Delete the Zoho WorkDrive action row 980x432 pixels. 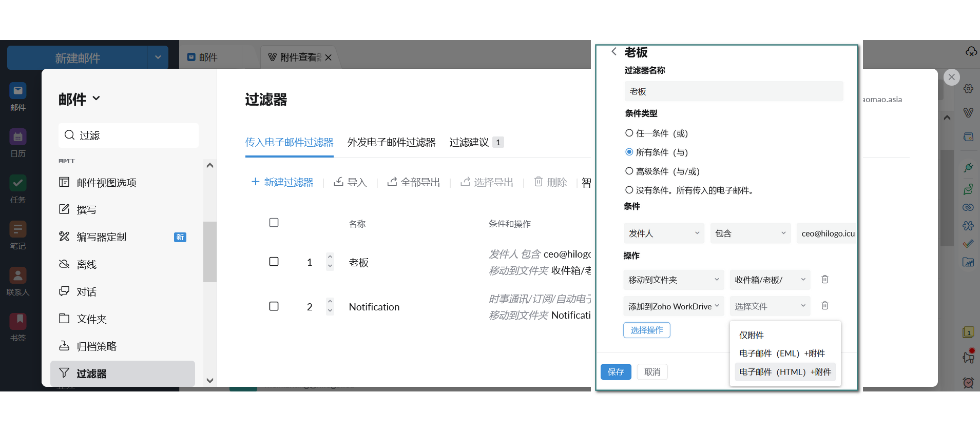coord(824,306)
